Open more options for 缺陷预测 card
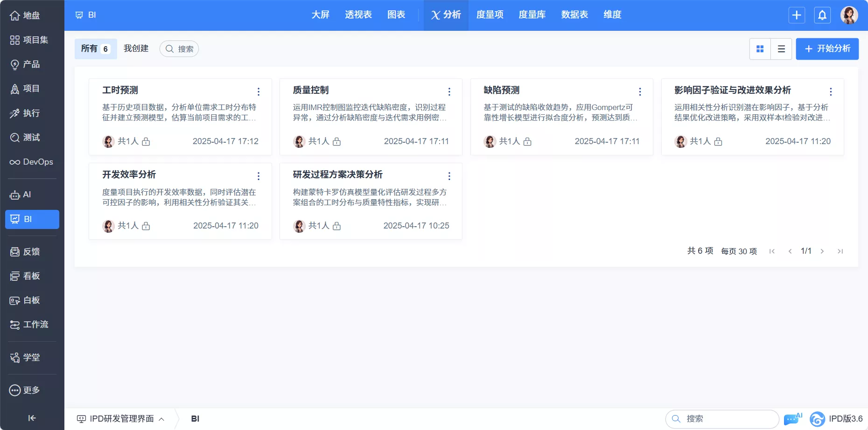868x430 pixels. 640,91
